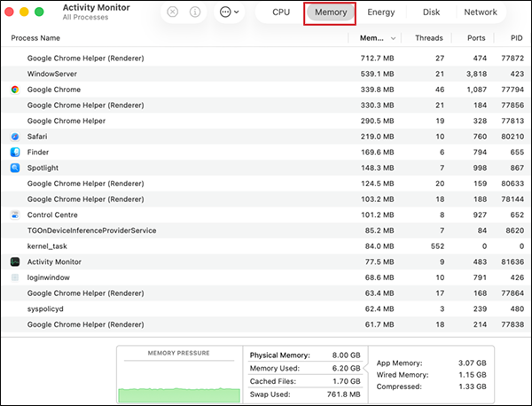The width and height of the screenshot is (532, 406).
Task: Select Google Chrome Helper (Renderer) with PID 78144
Action: (x=266, y=199)
